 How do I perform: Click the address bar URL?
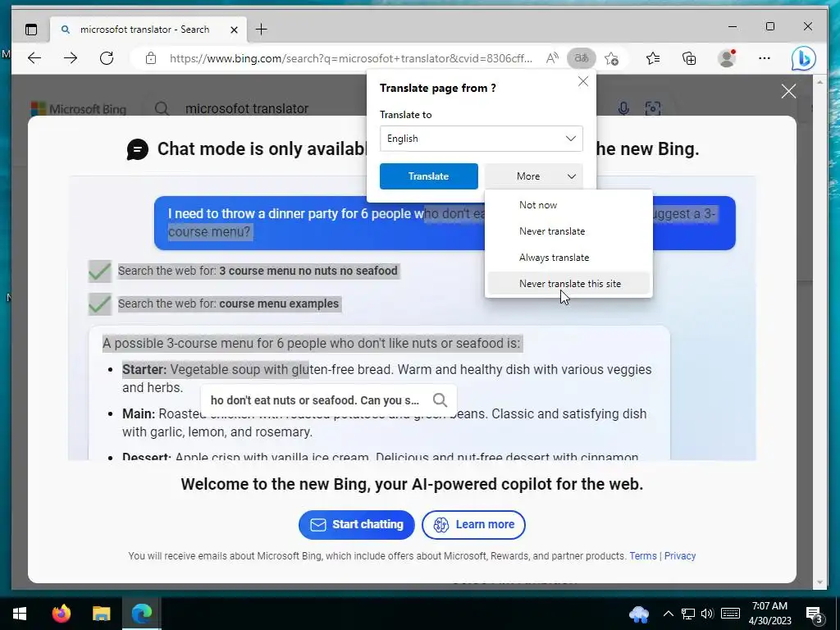coord(351,58)
